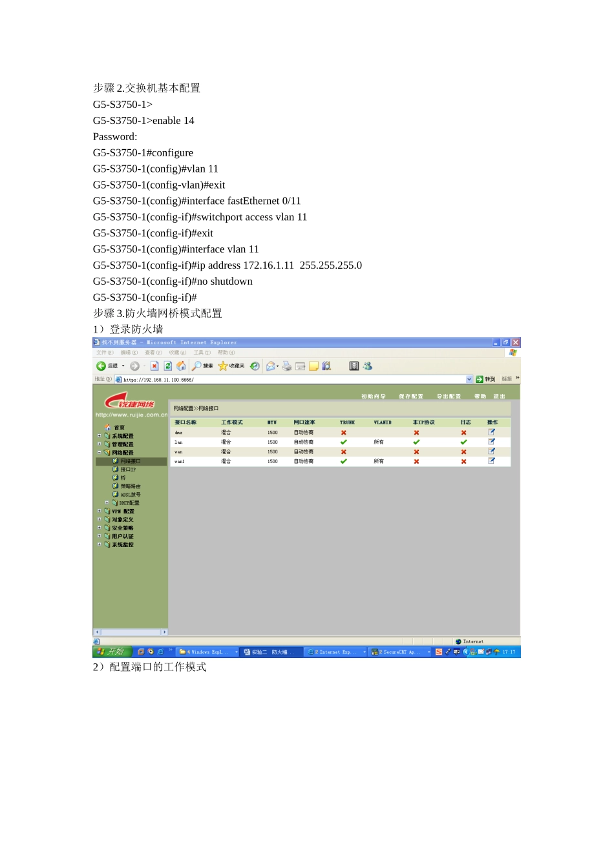Image resolution: width=614 pixels, height=868 pixels.
Task: Select 桥 in the sidebar tree
Action: click(x=123, y=478)
